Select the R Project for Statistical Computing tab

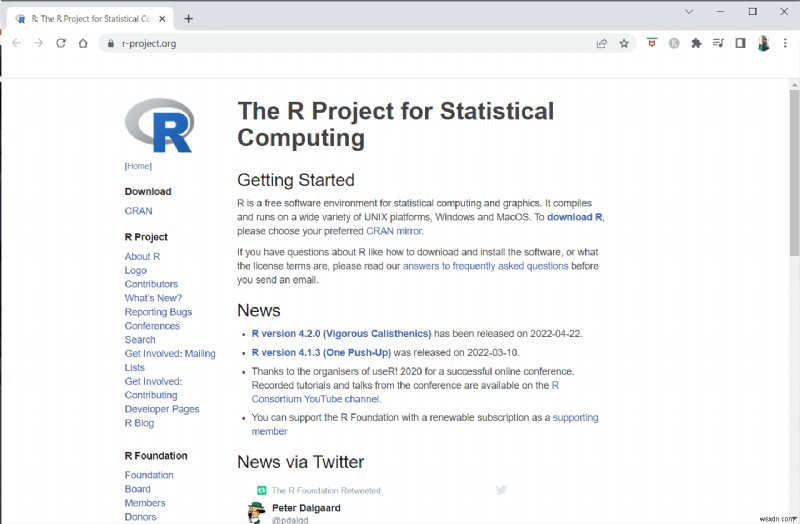pos(91,19)
